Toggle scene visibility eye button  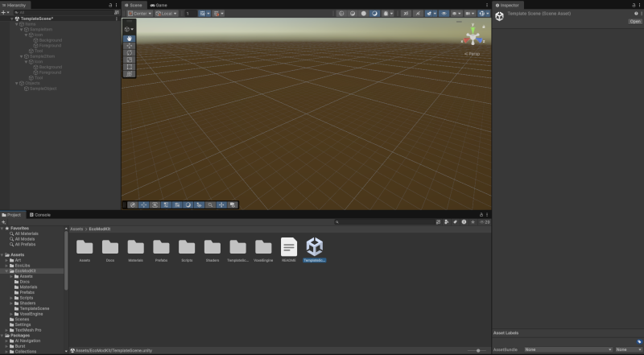click(444, 14)
